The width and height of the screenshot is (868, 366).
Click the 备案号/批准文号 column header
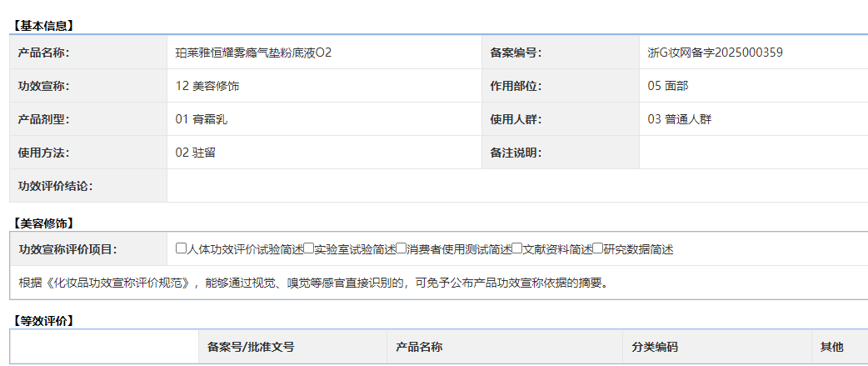[x=251, y=347]
